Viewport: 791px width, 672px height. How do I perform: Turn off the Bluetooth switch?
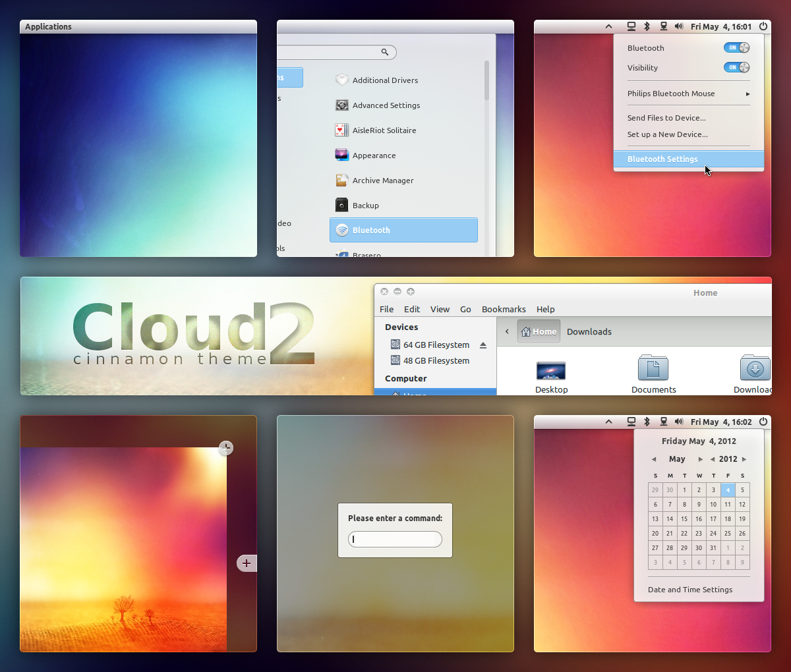point(736,47)
